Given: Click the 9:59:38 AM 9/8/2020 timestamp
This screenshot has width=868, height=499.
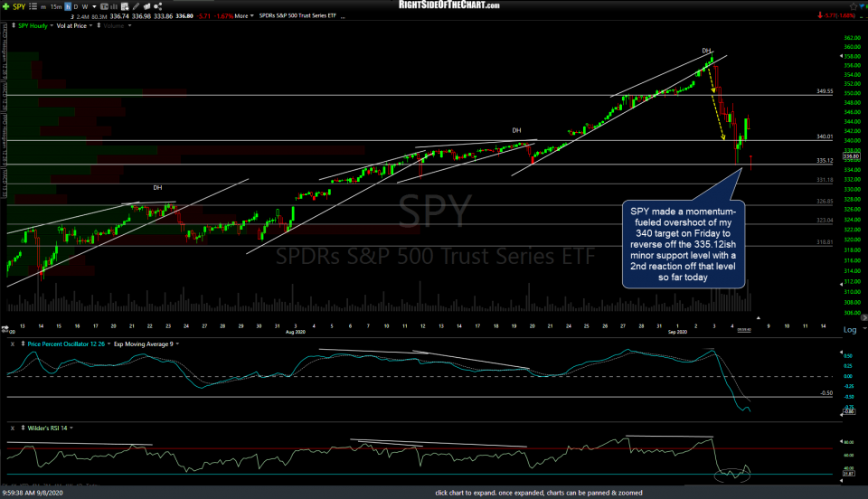Looking at the screenshot, I should [33, 493].
